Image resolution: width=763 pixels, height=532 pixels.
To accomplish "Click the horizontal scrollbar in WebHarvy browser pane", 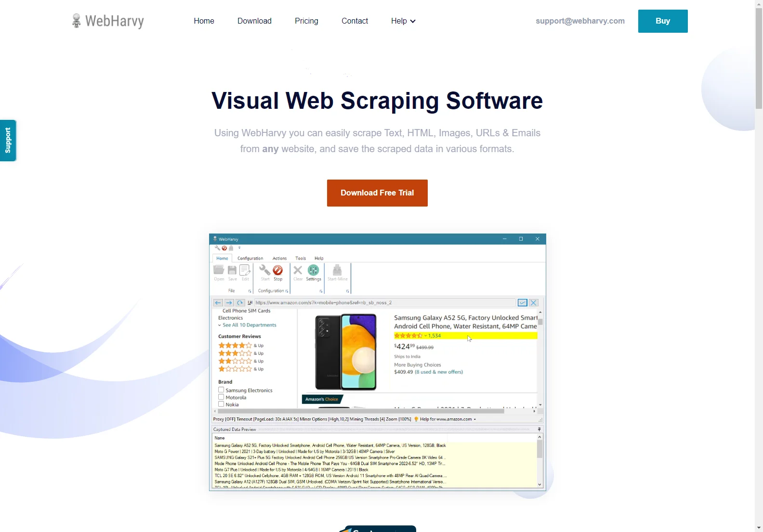I will [361, 411].
